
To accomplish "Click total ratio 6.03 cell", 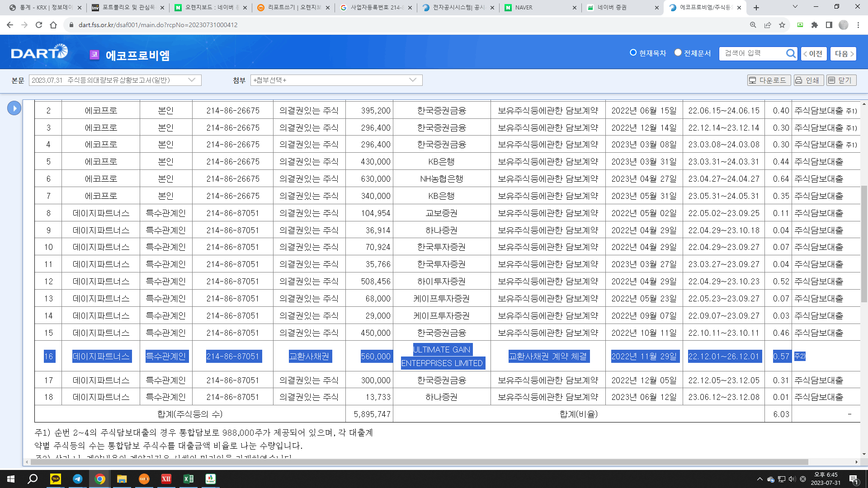I will [x=778, y=414].
